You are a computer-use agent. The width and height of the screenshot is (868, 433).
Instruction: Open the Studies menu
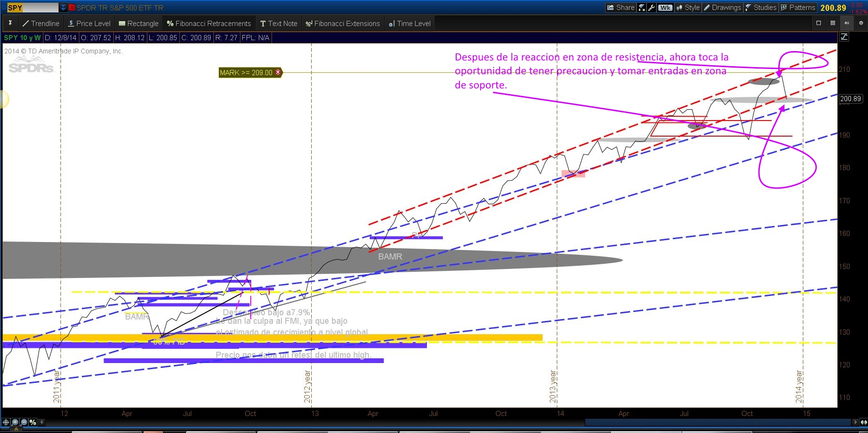(x=761, y=8)
